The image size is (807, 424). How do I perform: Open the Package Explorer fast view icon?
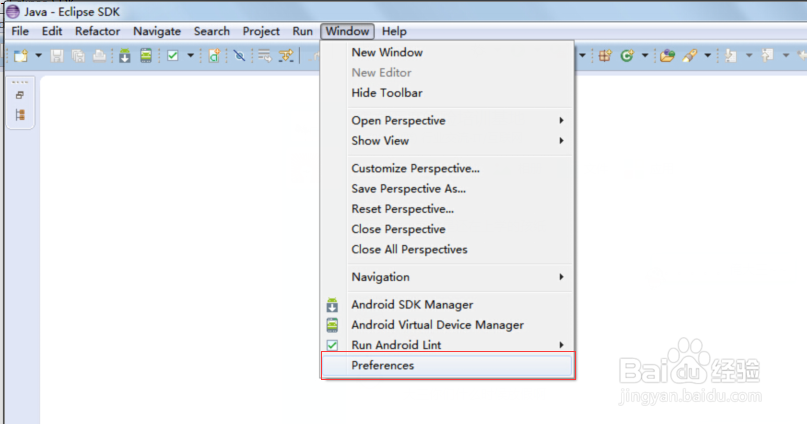20,115
